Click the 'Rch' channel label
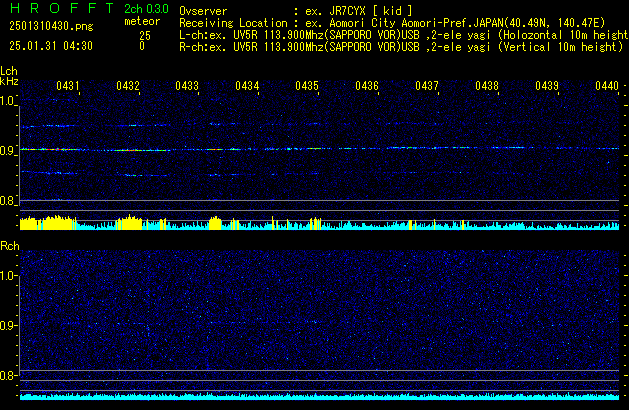629x410 pixels. click(10, 246)
